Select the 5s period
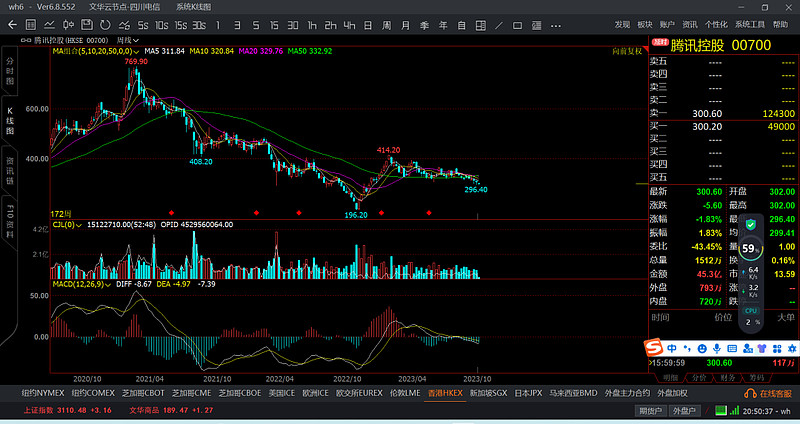Viewport: 800px width, 424px height. click(143, 25)
